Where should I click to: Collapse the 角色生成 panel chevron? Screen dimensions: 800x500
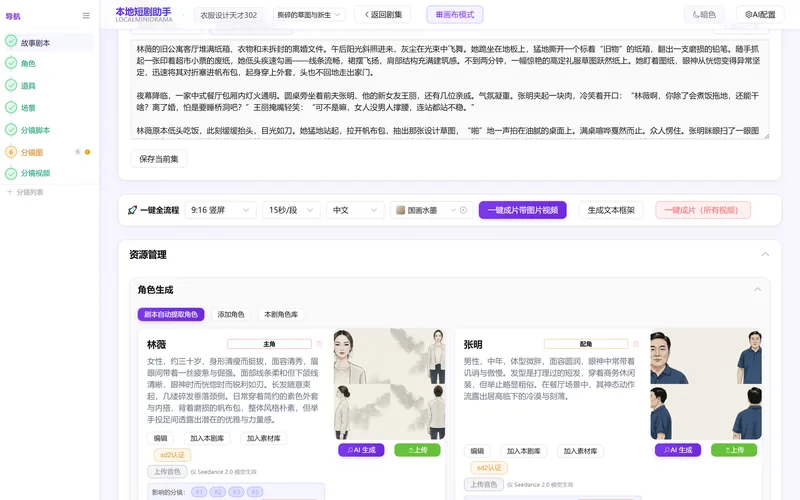pos(758,289)
